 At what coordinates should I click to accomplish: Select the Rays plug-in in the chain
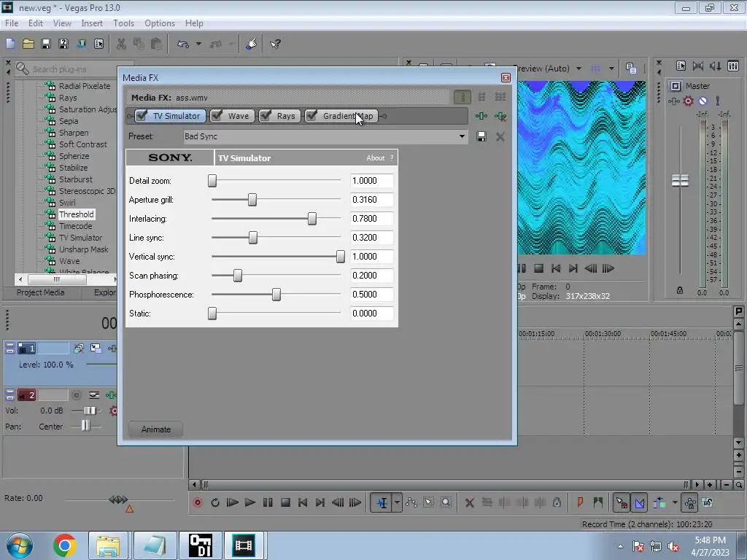[286, 116]
